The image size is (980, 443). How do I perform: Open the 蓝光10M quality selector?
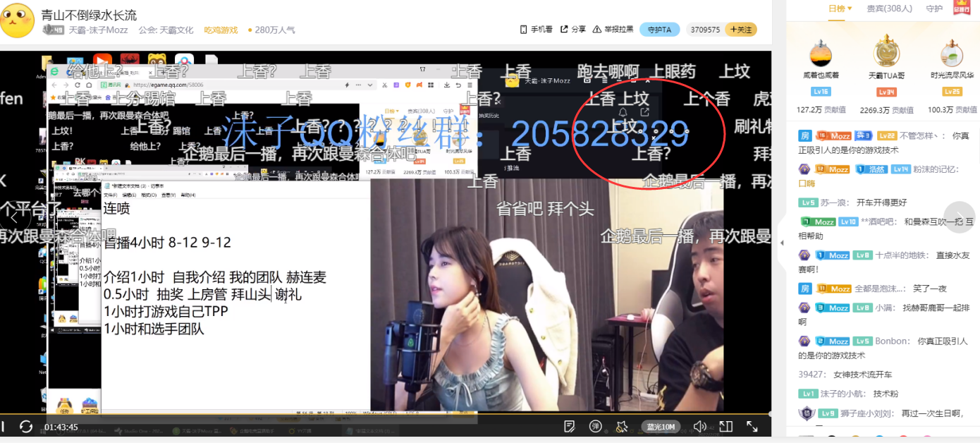pos(661,426)
